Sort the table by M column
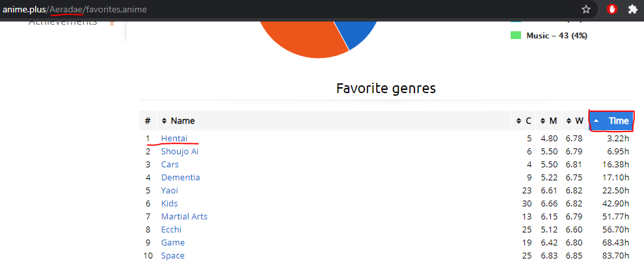 point(549,121)
